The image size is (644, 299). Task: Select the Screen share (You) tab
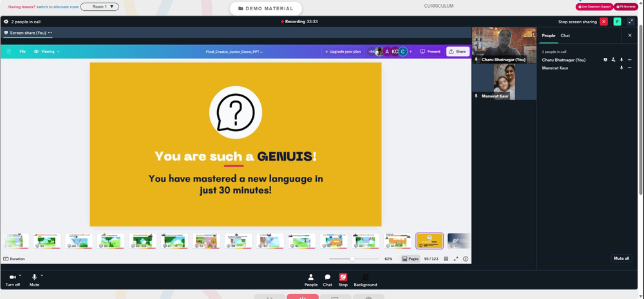point(28,33)
